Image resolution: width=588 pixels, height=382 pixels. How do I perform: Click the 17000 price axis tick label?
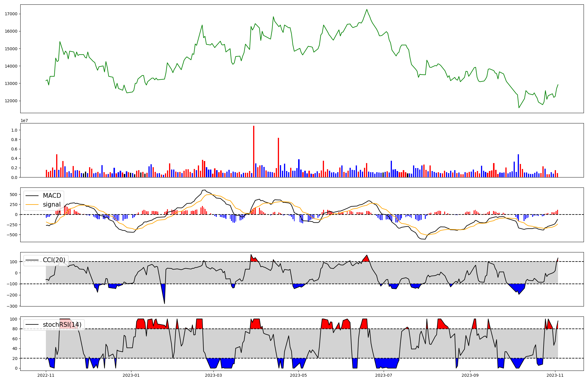[11, 14]
